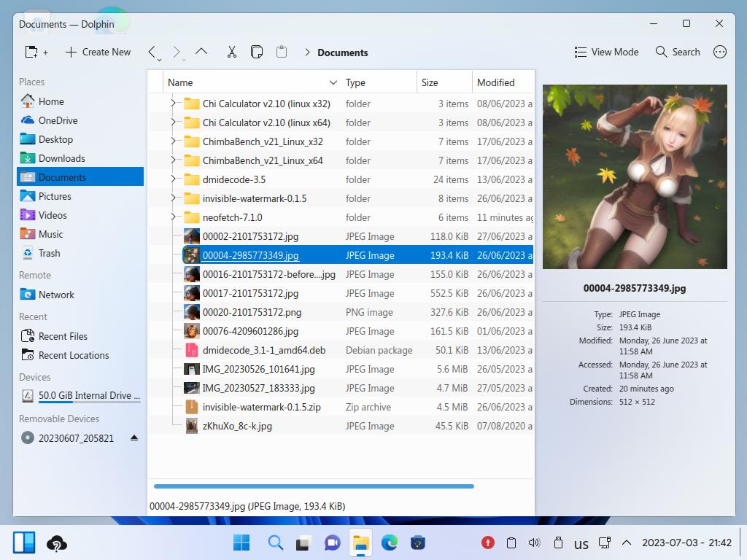The width and height of the screenshot is (747, 560).
Task: Expand the dmidecode-3.5 folder
Action: click(173, 179)
